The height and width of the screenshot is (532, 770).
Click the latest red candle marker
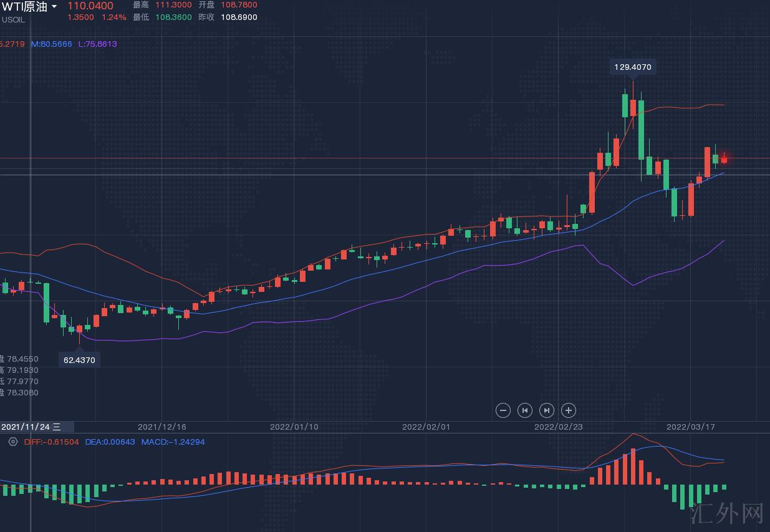tap(724, 160)
